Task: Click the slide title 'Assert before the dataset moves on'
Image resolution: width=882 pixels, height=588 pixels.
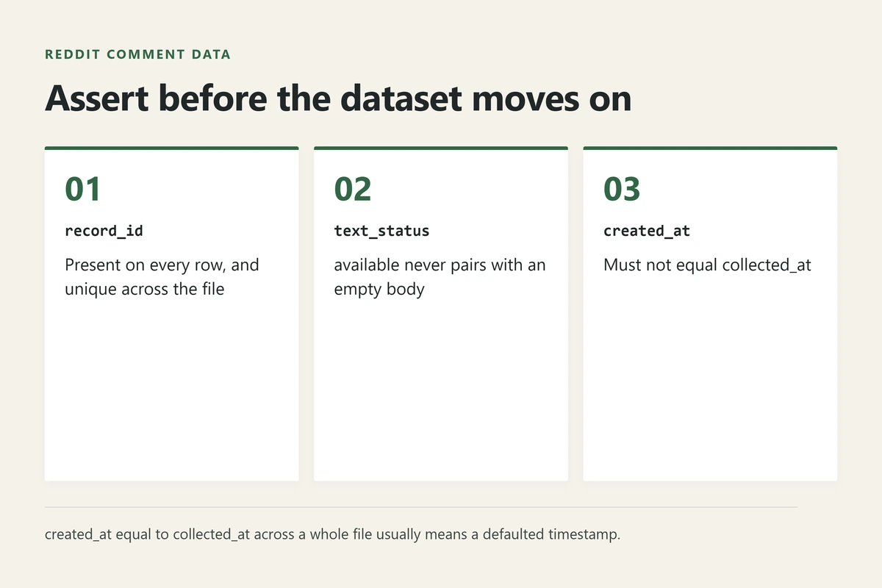Action: [x=338, y=98]
